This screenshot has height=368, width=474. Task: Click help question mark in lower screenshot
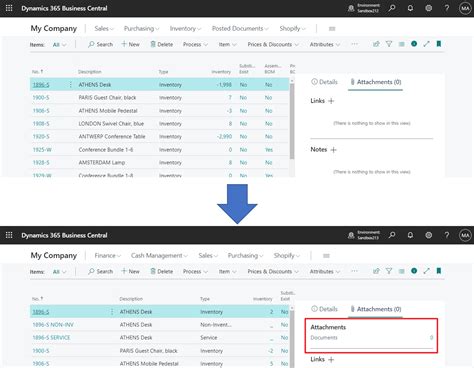447,235
